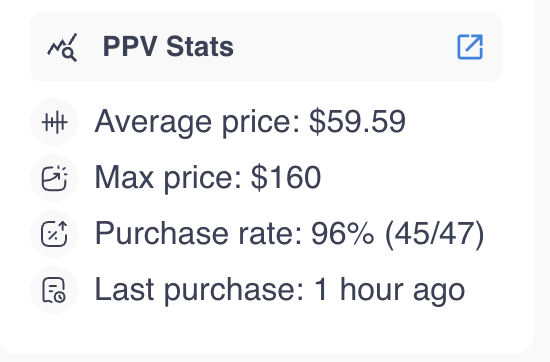Click the PPV Stats chart magnifier icon
550x362 pixels.
pyautogui.click(x=62, y=47)
